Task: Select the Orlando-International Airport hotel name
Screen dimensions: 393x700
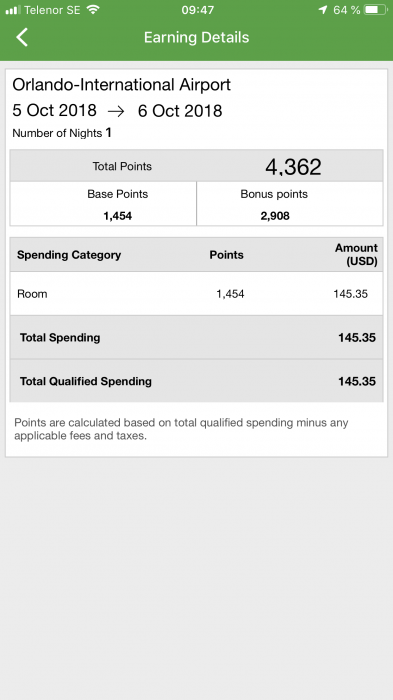Action: click(x=121, y=84)
